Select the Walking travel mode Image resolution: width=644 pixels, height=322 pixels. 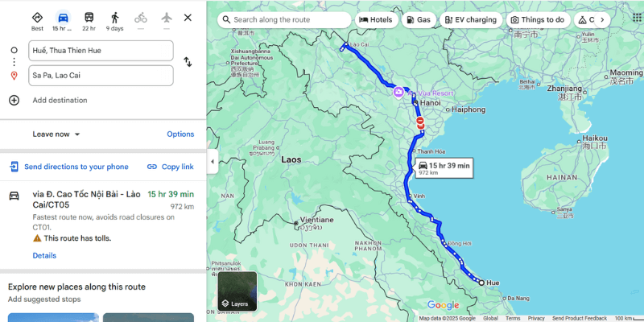pyautogui.click(x=114, y=18)
